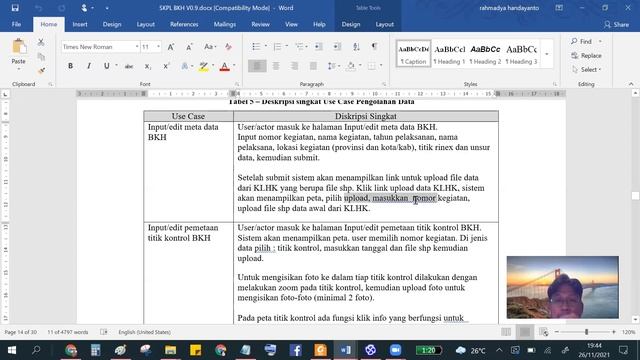Increase the paragraph indent

(x=337, y=47)
